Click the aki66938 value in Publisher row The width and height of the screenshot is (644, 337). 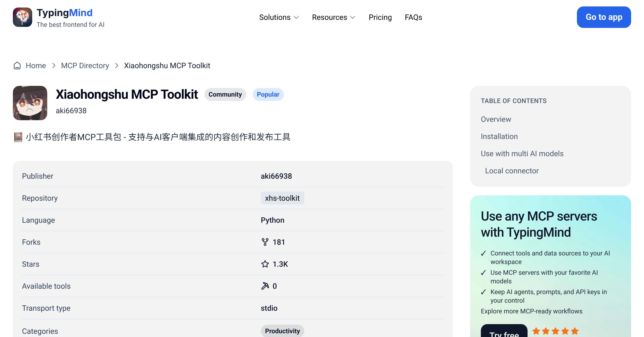click(276, 176)
